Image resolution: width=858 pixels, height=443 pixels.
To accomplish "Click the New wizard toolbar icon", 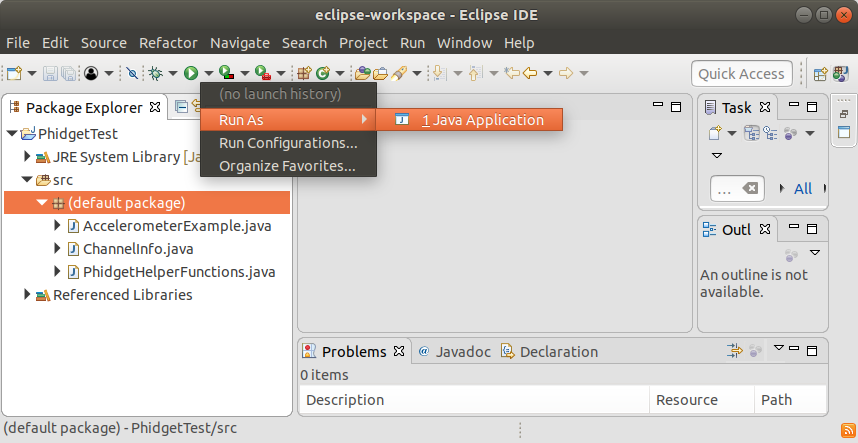I will coord(15,73).
